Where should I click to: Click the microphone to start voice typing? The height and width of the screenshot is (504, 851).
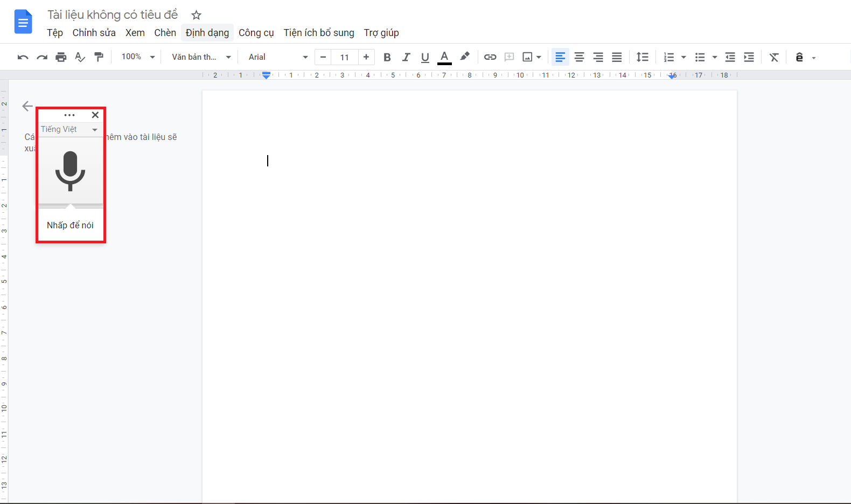70,171
